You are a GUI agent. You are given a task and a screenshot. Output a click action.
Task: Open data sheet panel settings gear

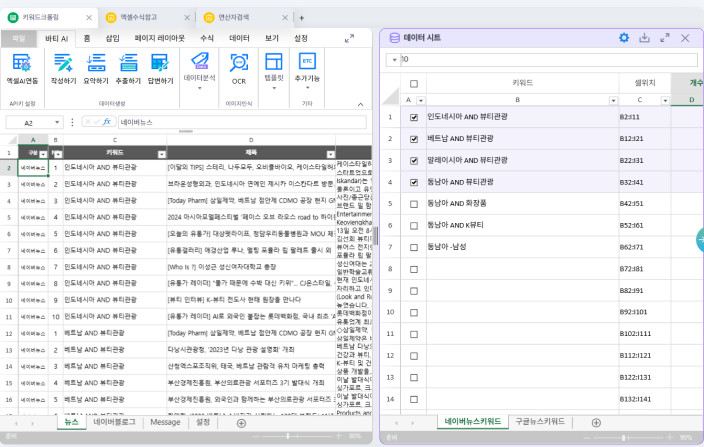coord(624,38)
